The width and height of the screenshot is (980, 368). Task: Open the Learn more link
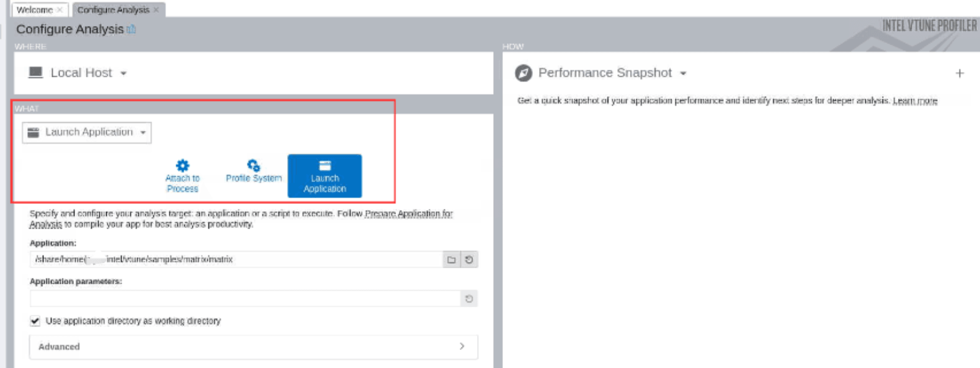[915, 100]
